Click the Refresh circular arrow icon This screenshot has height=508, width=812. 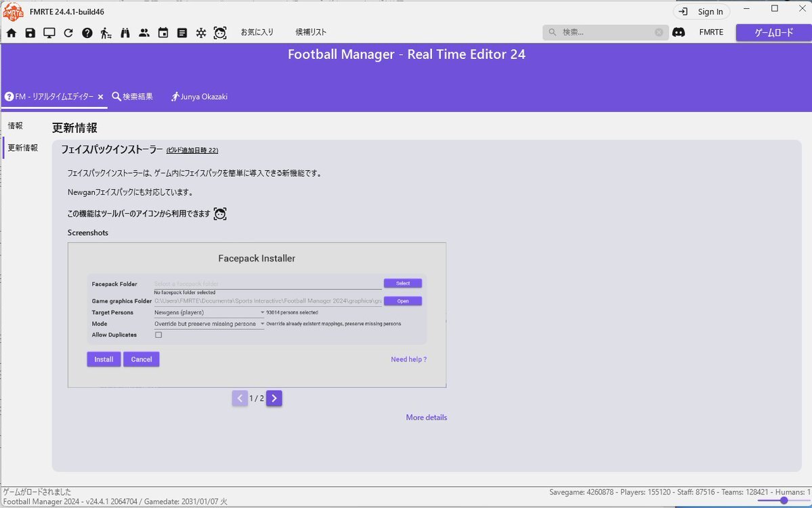coord(68,33)
